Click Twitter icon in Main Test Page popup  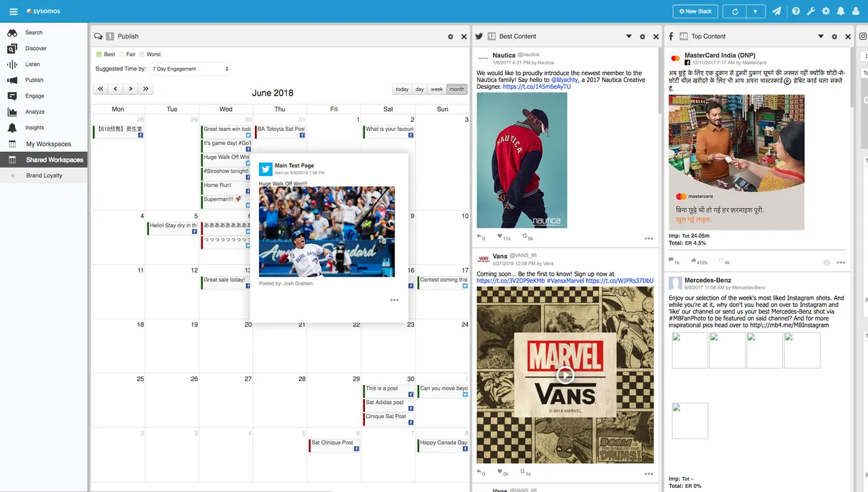pos(265,169)
